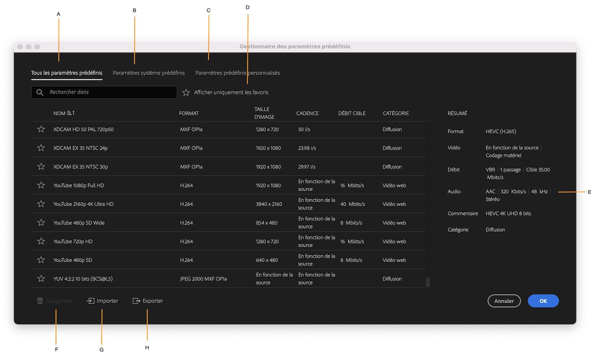The height and width of the screenshot is (364, 591).
Task: Select XDCAM HD 50 PAL 720p50 preset name
Action: tap(84, 130)
